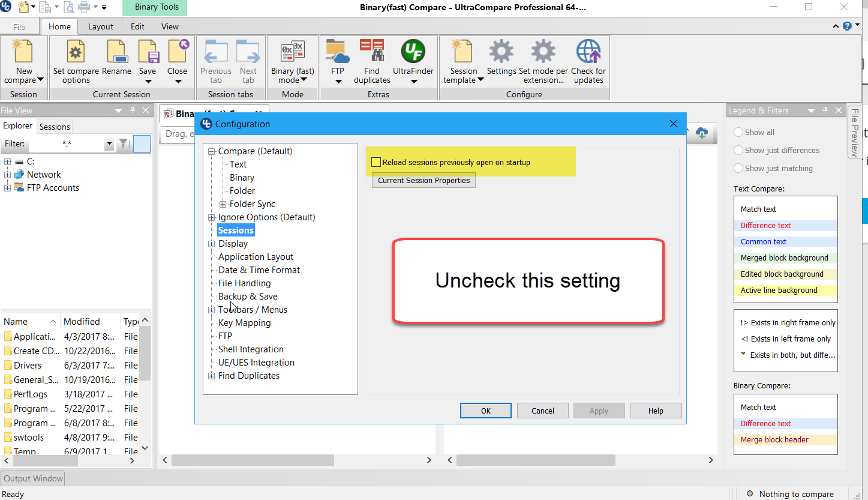
Task: Select Shell Integration in config tree
Action: (251, 349)
